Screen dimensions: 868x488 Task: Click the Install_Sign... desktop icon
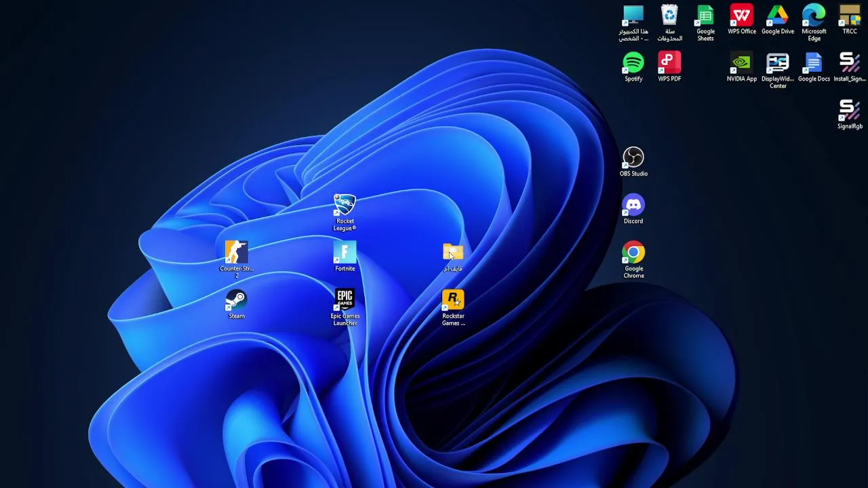[x=850, y=66]
